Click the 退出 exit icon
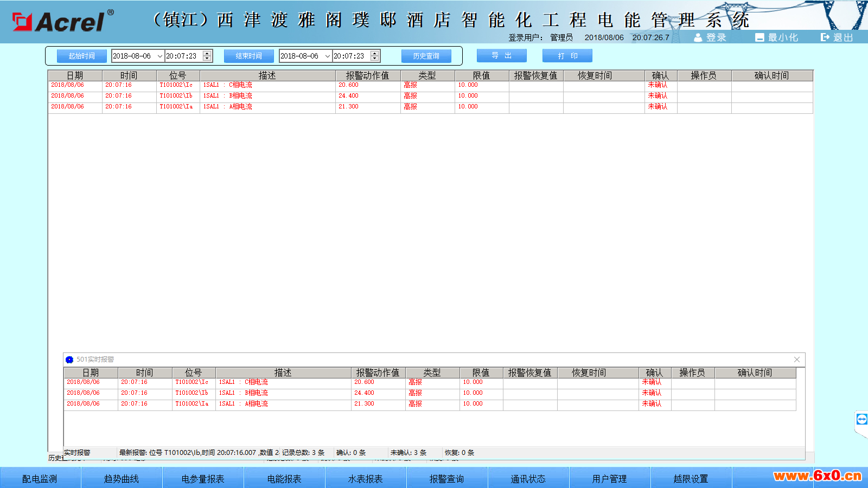The height and width of the screenshot is (488, 868). (825, 37)
